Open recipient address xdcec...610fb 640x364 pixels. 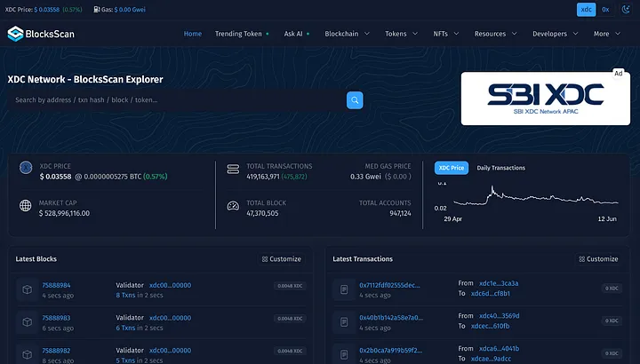click(x=490, y=326)
